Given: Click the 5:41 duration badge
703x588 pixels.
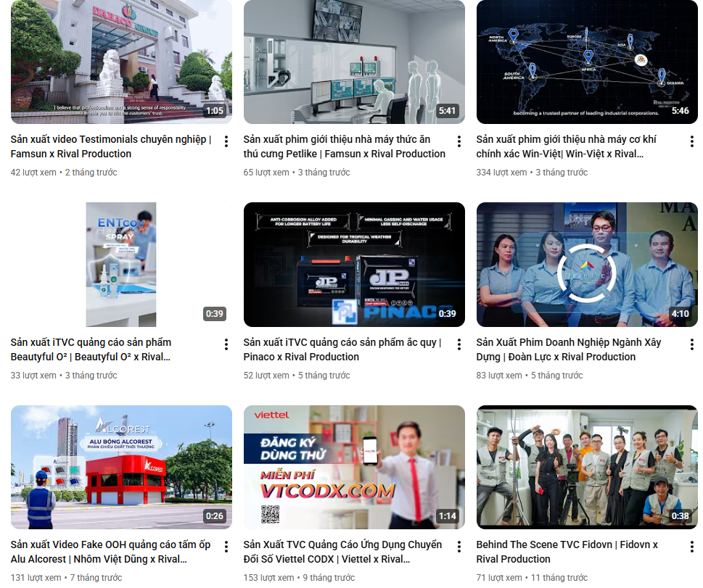Looking at the screenshot, I should coord(448,111).
